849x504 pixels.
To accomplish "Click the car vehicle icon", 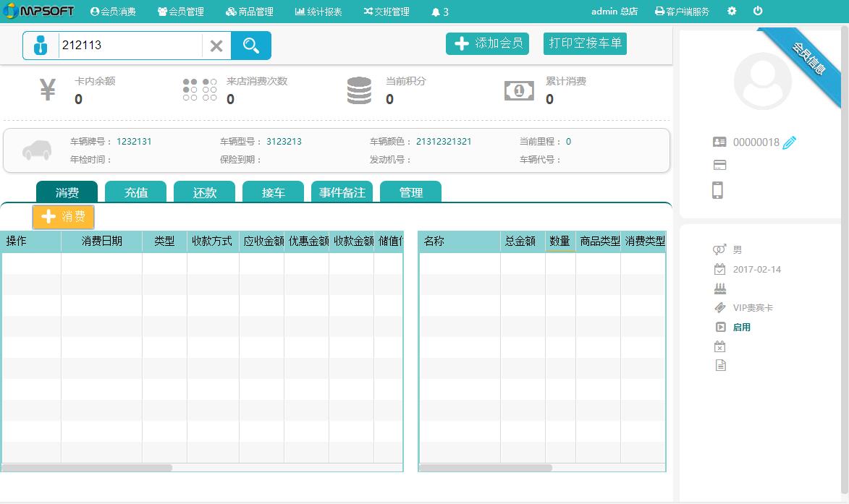I will tap(37, 150).
